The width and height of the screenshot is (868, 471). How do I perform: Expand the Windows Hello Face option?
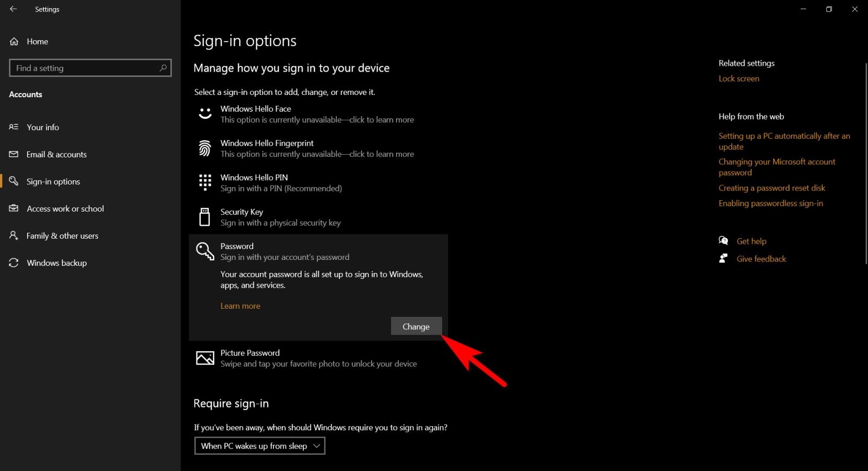318,114
